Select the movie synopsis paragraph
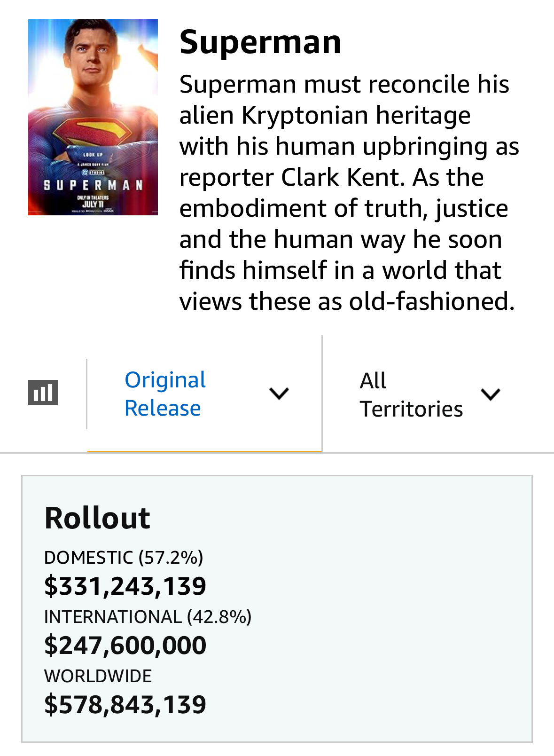554x756 pixels. pos(348,192)
